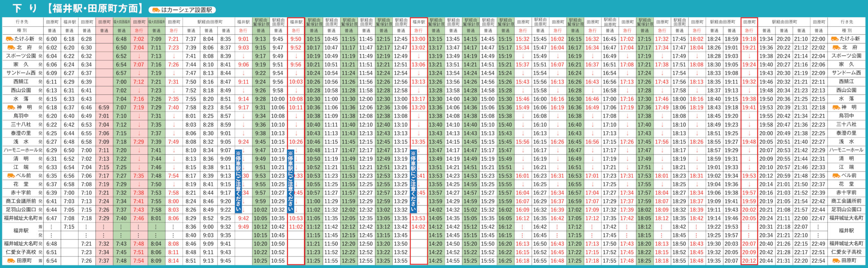Click car icon beside たけふ新 on left
Viewport: 868px width, 268px height.
point(10,39)
